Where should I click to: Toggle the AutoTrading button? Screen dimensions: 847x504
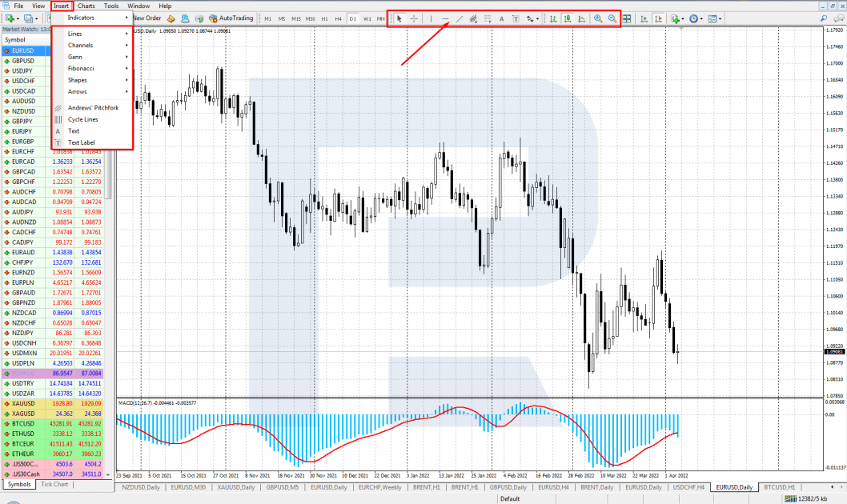231,18
